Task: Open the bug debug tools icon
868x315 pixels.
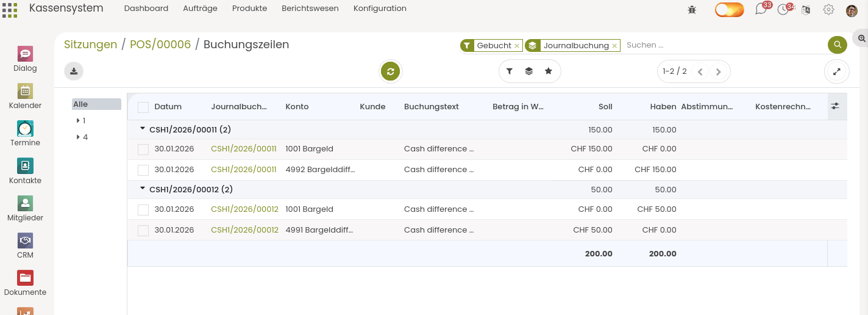Action: click(x=692, y=10)
